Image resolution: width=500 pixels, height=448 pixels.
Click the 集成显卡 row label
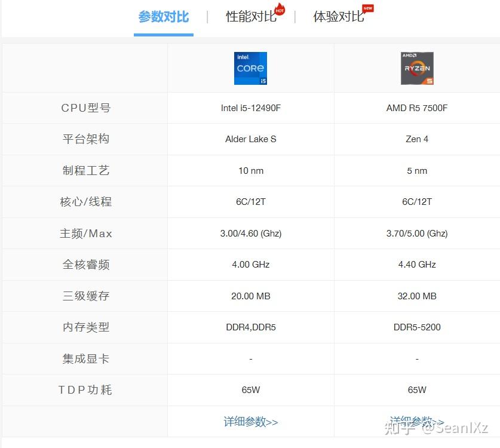(x=86, y=359)
